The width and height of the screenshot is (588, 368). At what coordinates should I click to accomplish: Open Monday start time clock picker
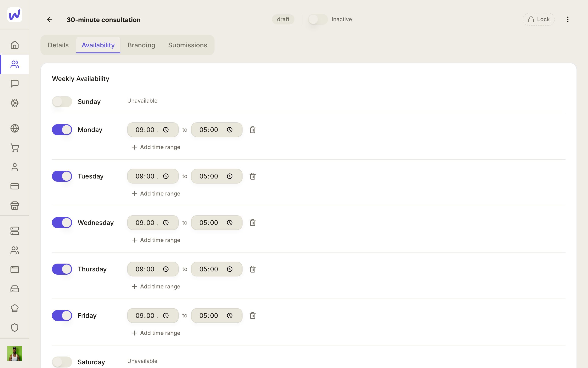click(x=166, y=130)
